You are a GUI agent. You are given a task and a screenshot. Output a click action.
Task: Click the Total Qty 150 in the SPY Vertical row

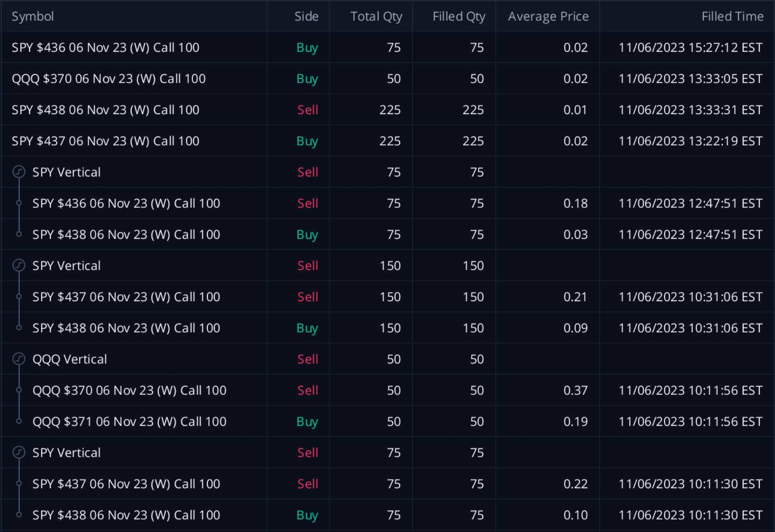(x=390, y=266)
